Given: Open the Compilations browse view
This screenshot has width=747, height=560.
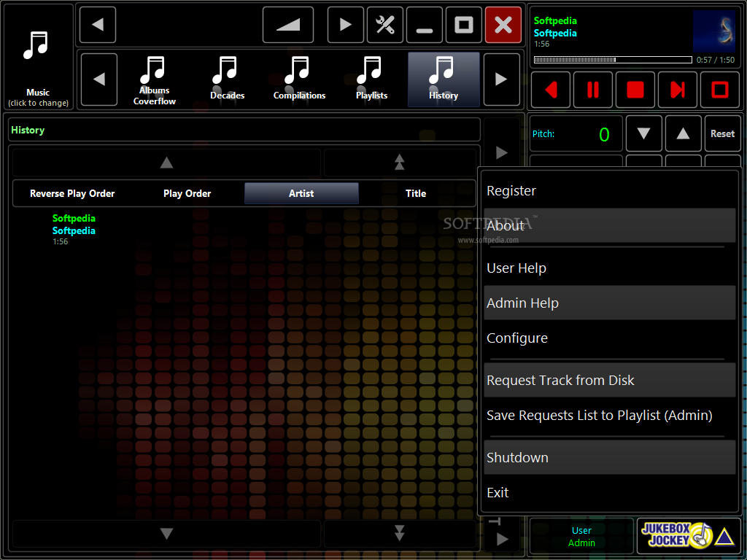Looking at the screenshot, I should [299, 79].
